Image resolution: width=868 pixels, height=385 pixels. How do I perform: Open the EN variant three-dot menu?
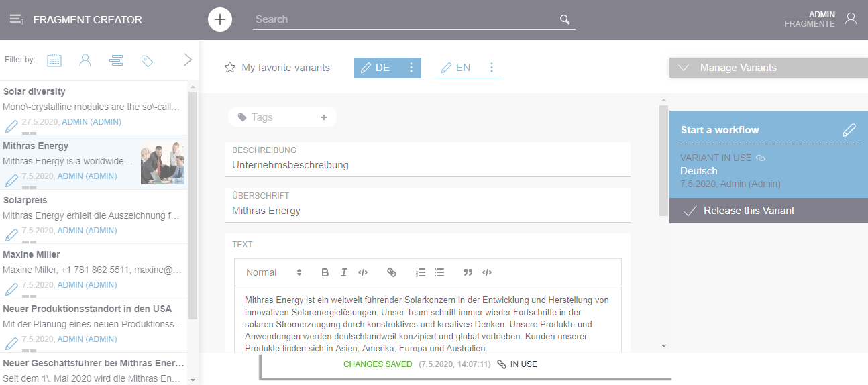[x=492, y=68]
